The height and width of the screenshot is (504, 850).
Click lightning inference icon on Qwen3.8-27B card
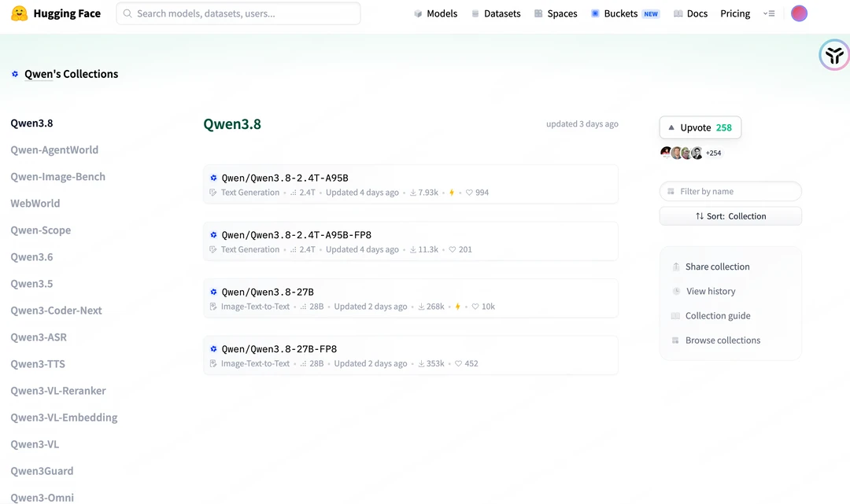click(x=457, y=307)
